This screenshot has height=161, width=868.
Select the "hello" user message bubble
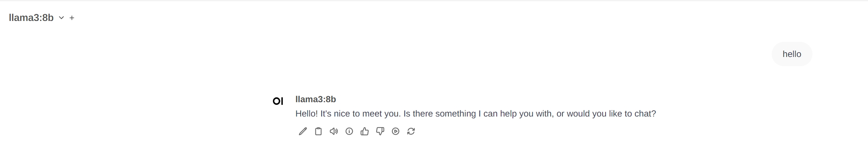point(792,54)
